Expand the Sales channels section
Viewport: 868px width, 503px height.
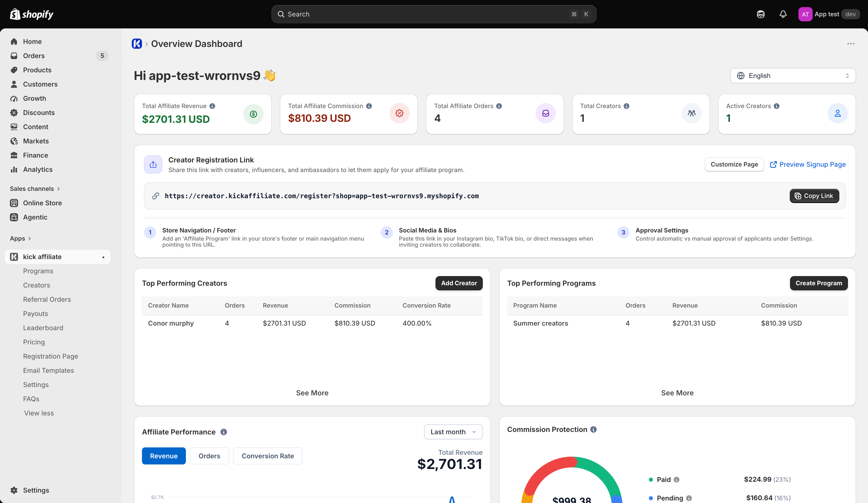click(35, 188)
